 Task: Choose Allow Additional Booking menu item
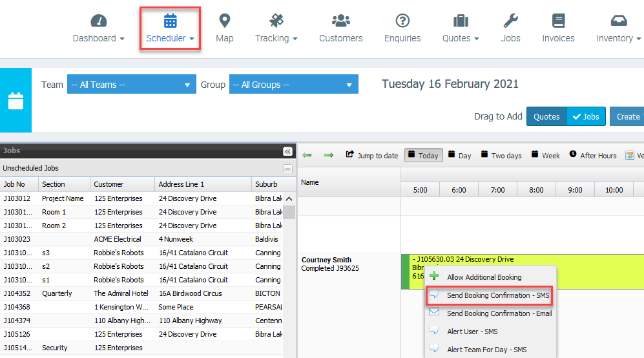[x=484, y=277]
